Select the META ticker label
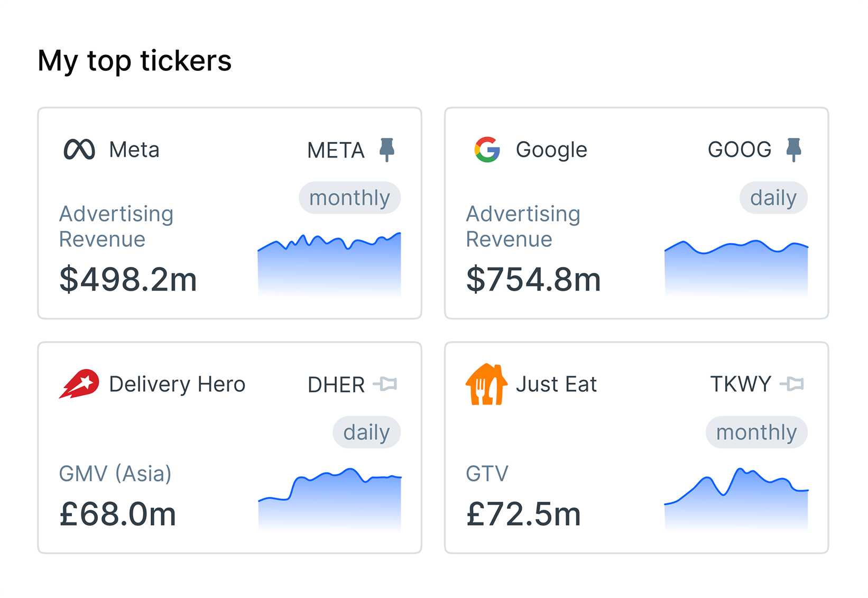The height and width of the screenshot is (598, 868). click(x=335, y=150)
